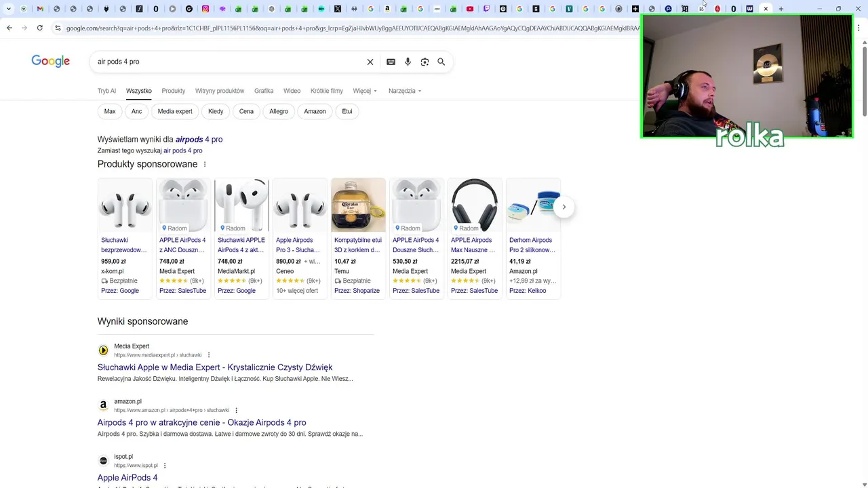The height and width of the screenshot is (488, 868).
Task: Open 'Przez: Kelkoo' link
Action: coord(528,291)
